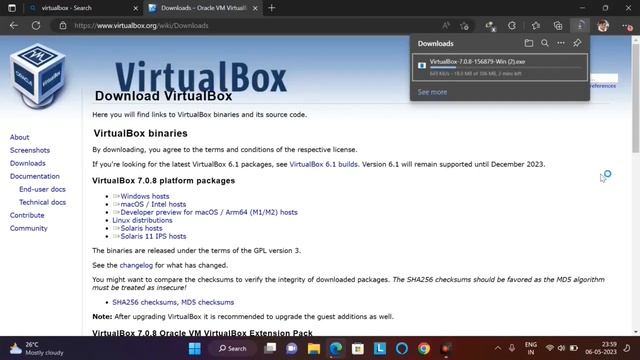Pin the Downloads panel
This screenshot has width=640, height=360.
point(577,43)
